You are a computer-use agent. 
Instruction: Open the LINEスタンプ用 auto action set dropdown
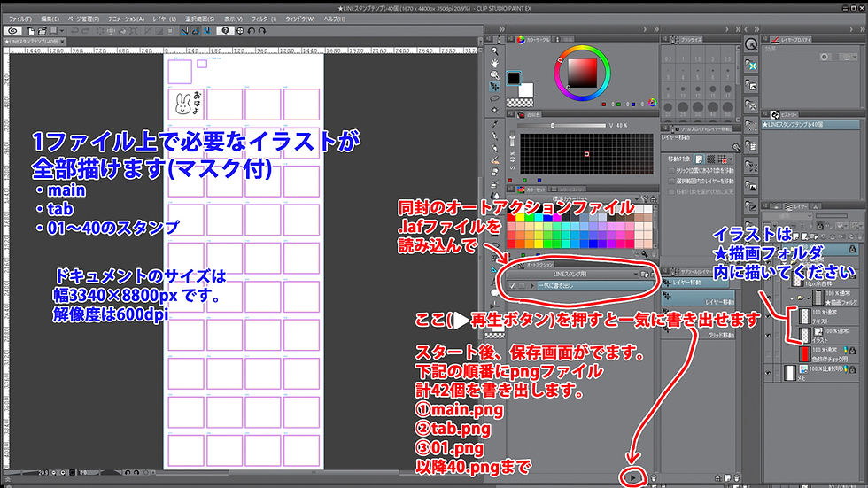(x=635, y=275)
